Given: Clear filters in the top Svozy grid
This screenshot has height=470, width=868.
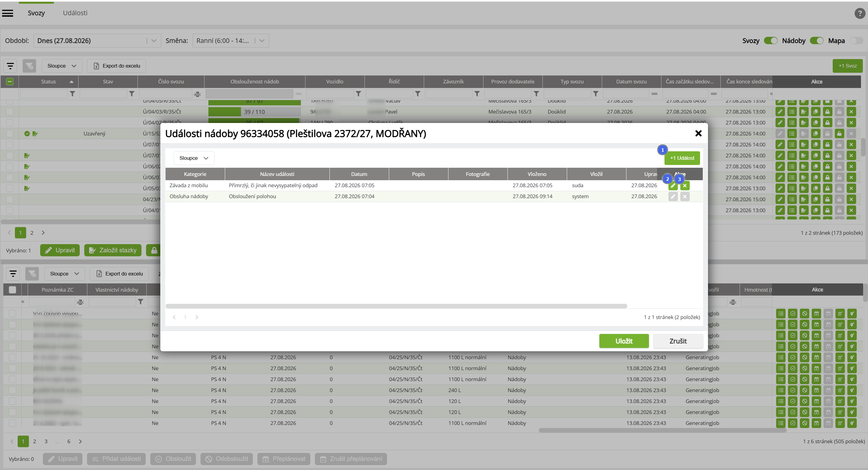Looking at the screenshot, I should tap(29, 66).
